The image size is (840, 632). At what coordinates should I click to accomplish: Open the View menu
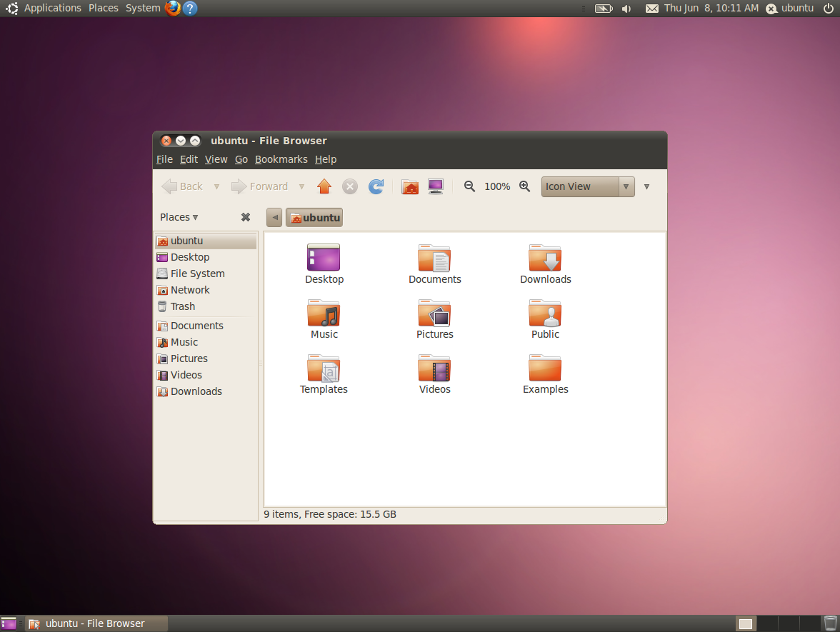[x=216, y=159]
